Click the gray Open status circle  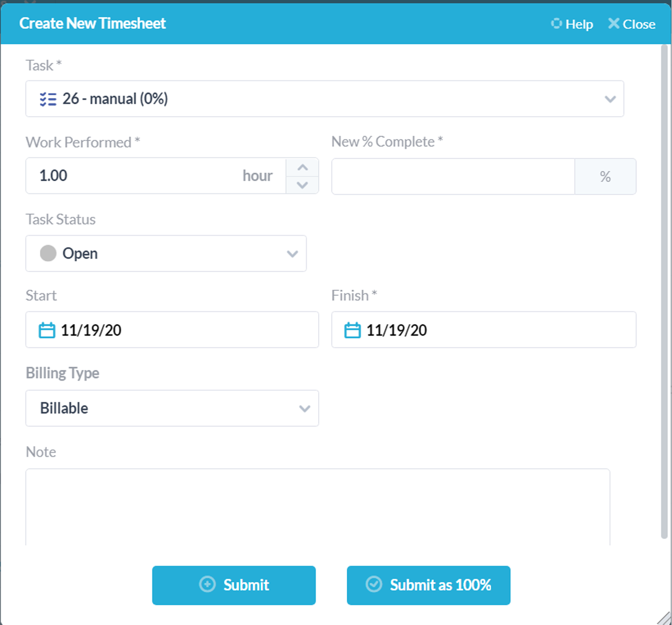pos(48,253)
